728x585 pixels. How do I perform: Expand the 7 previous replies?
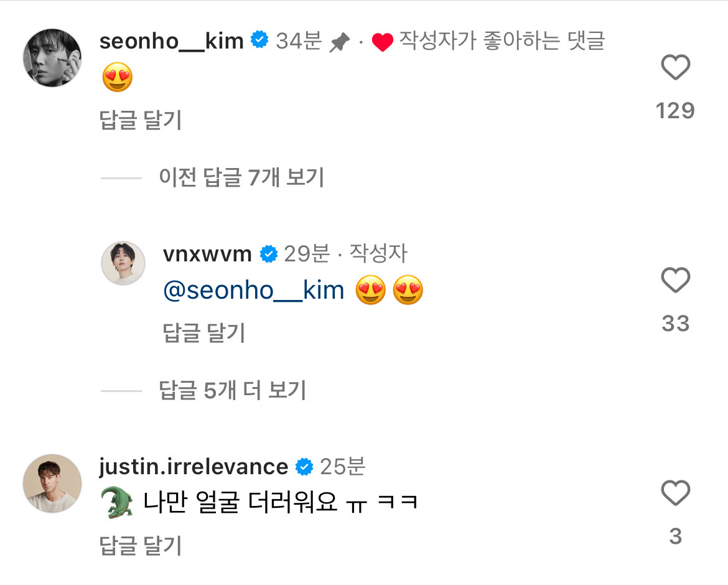pyautogui.click(x=241, y=178)
